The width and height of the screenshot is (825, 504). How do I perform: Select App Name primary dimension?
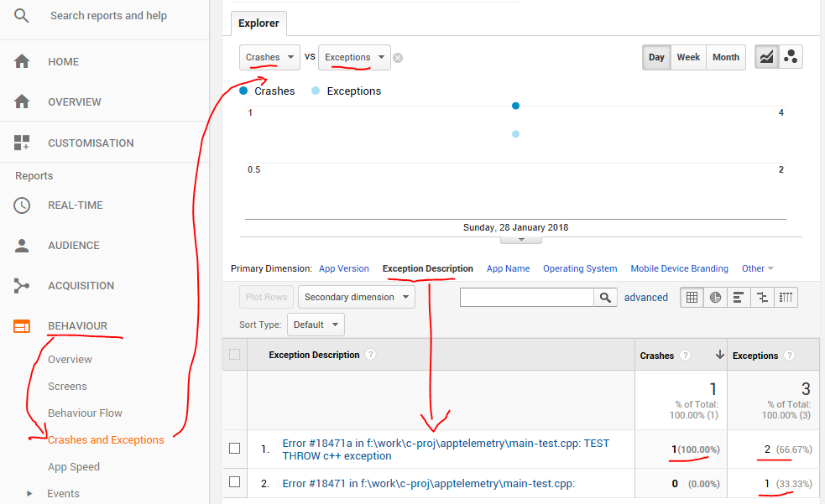tap(509, 268)
